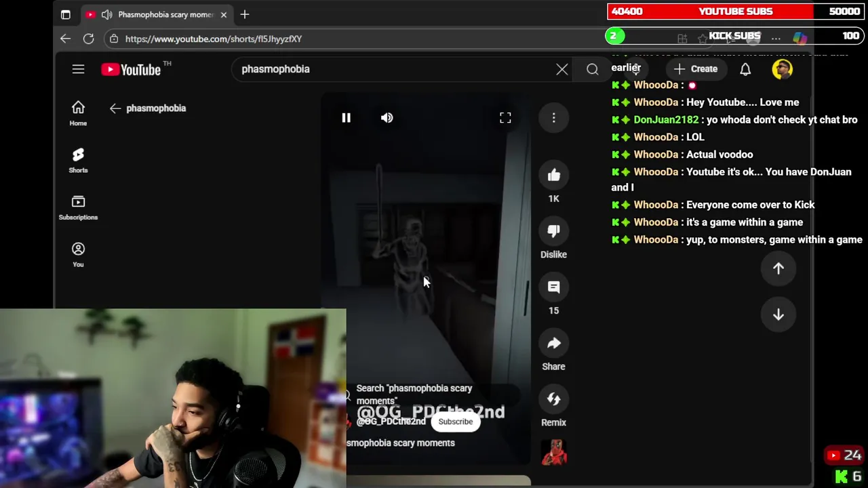This screenshot has height=488, width=868.
Task: Open the tab actions menu icon
Action: pos(65,14)
